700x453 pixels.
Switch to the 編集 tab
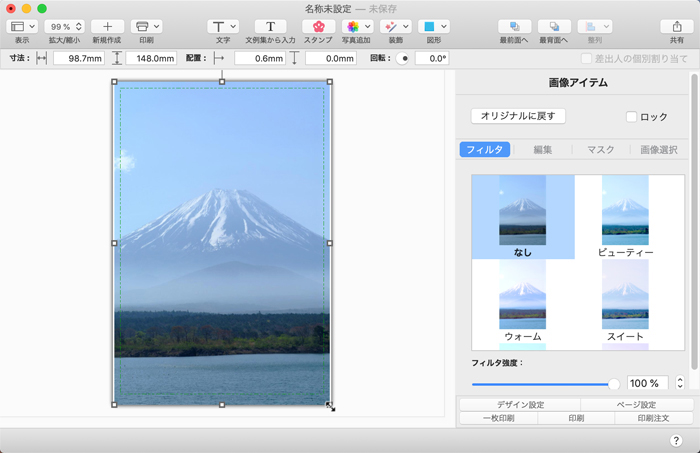542,150
